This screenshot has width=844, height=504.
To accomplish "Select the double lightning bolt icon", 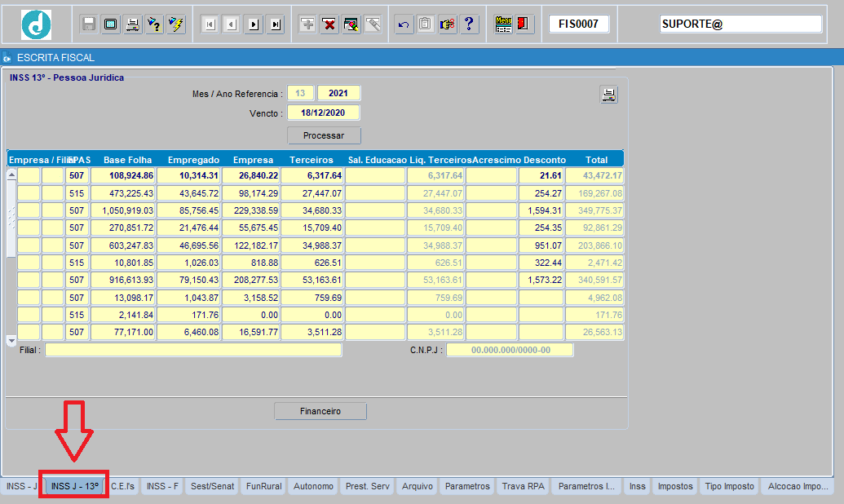I will (175, 23).
